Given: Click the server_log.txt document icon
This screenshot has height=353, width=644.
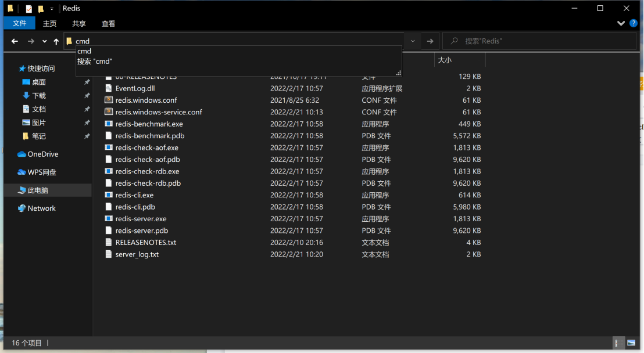Looking at the screenshot, I should (109, 254).
